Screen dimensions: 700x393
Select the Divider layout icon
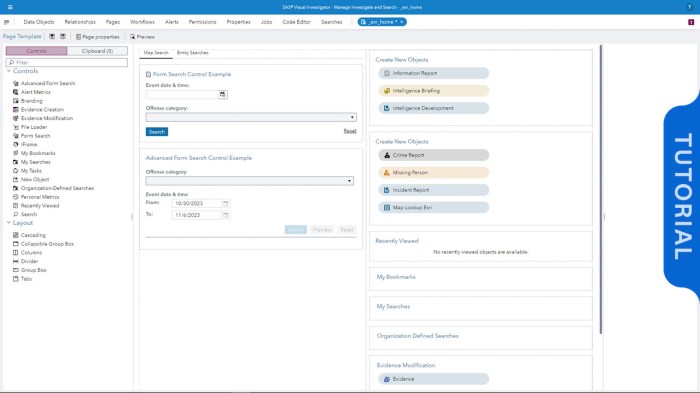[x=16, y=261]
